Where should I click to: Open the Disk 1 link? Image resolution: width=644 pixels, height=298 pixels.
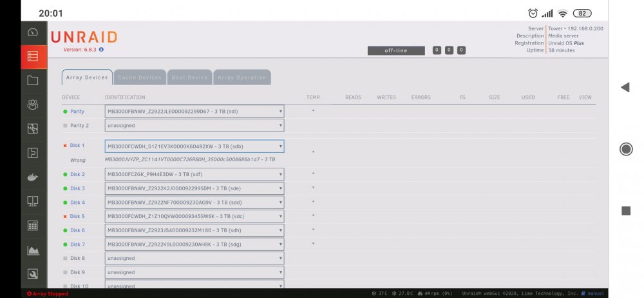[x=77, y=146]
